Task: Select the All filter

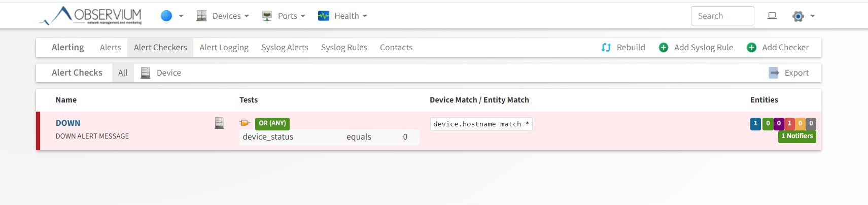Action: [123, 73]
